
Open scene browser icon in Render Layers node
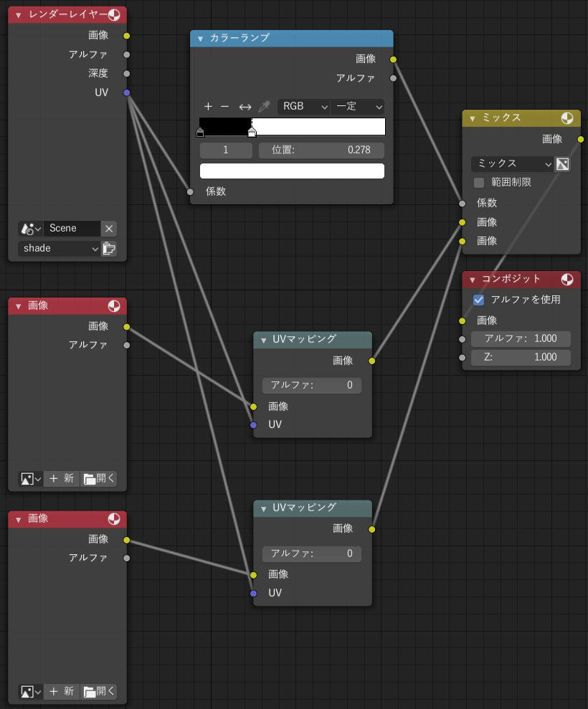tap(31, 229)
